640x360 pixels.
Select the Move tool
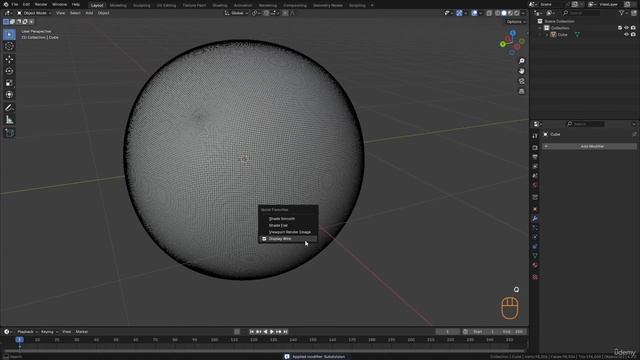point(9,59)
